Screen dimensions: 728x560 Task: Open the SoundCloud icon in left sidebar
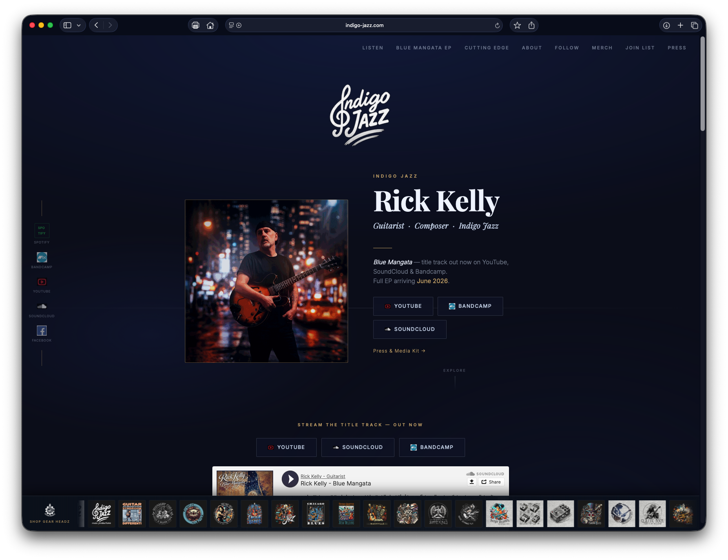[42, 306]
